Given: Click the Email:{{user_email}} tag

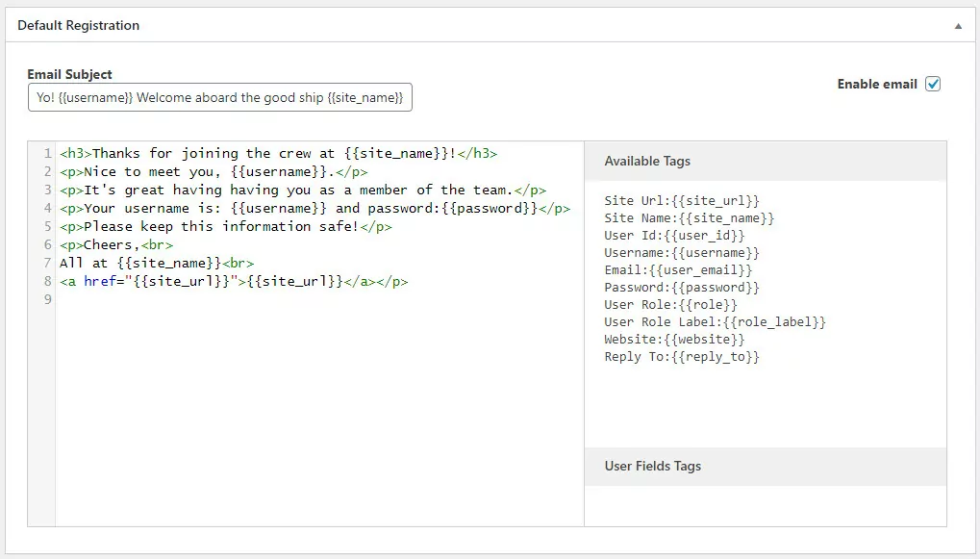Looking at the screenshot, I should [678, 270].
